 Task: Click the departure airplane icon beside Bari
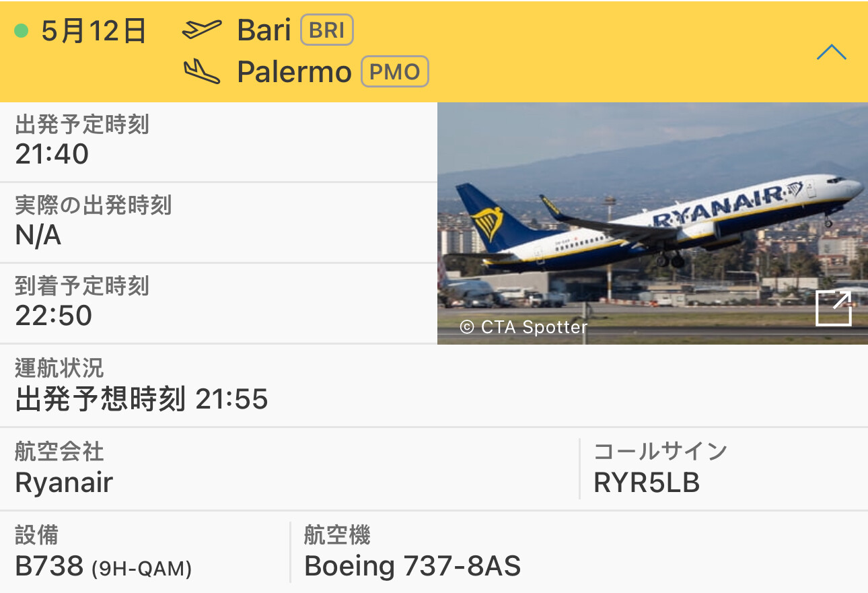point(202,30)
